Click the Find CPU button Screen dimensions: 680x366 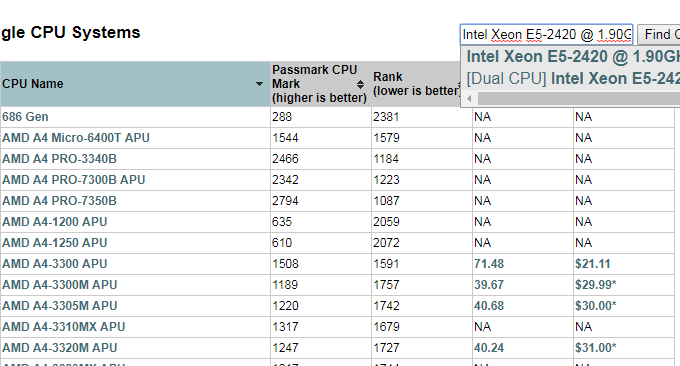click(659, 34)
